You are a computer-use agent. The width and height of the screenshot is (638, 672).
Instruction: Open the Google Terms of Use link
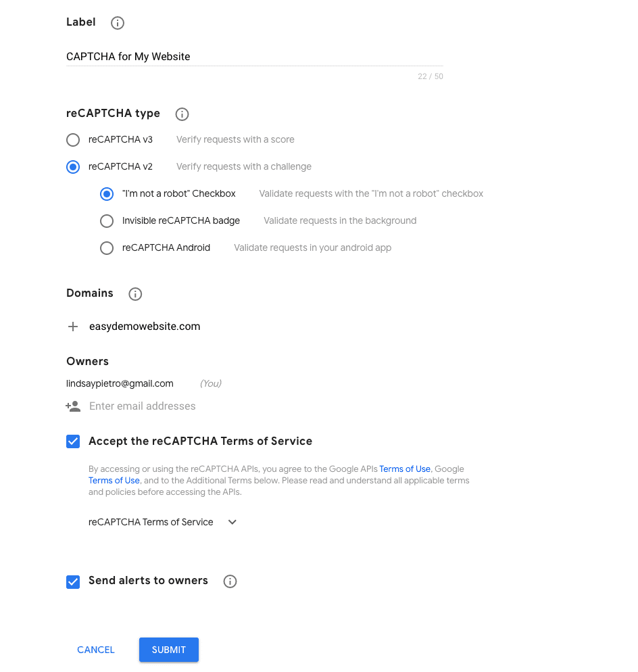point(114,481)
